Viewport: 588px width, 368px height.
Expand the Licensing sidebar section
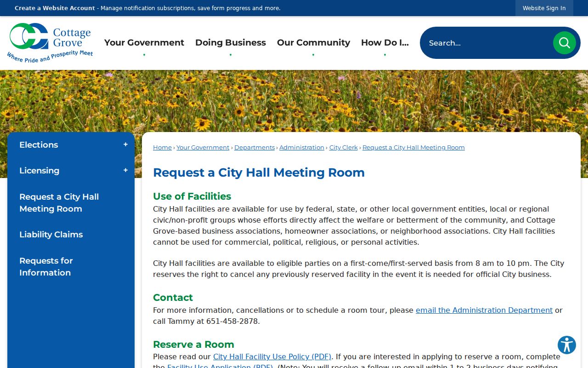pos(125,171)
